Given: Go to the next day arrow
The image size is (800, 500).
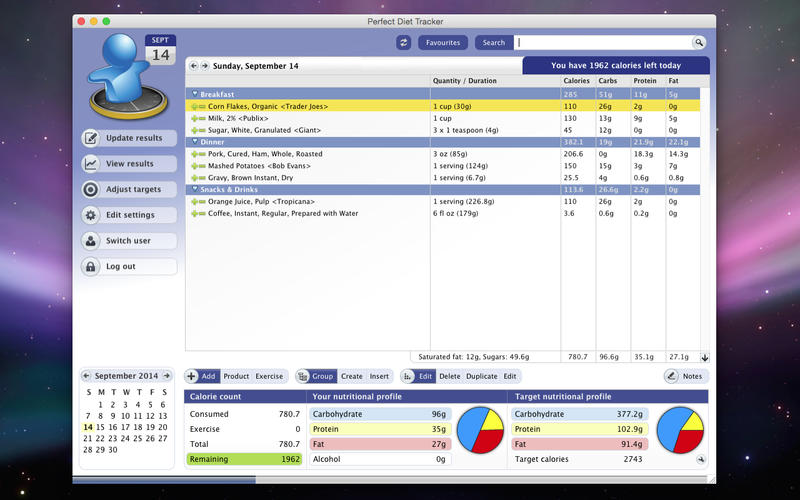Looking at the screenshot, I should [205, 66].
